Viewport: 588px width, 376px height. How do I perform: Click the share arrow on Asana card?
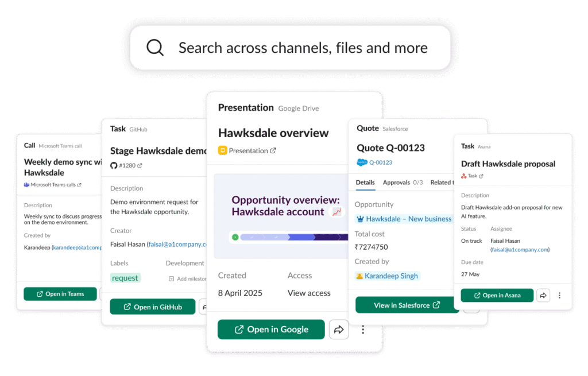tap(543, 296)
